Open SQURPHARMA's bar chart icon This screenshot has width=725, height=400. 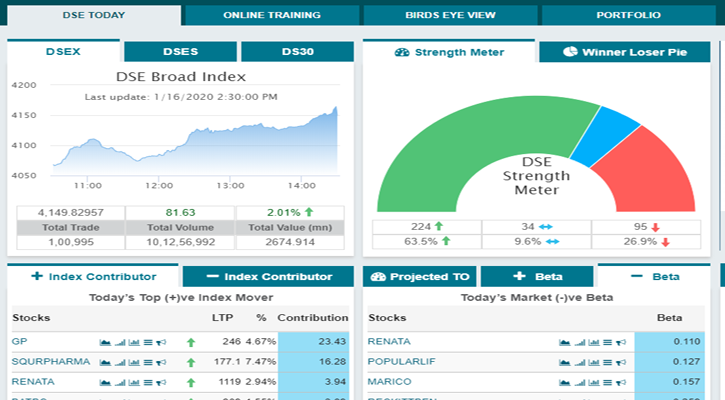point(134,362)
